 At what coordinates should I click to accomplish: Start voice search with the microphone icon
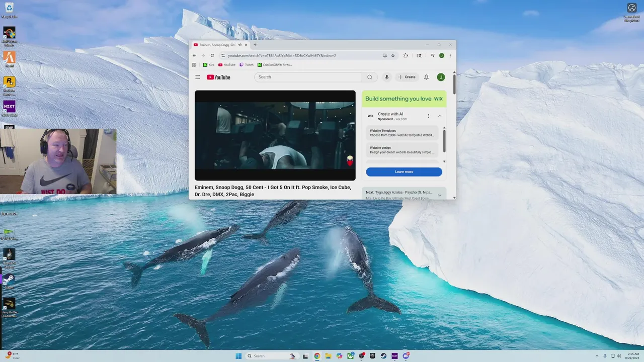pos(386,77)
